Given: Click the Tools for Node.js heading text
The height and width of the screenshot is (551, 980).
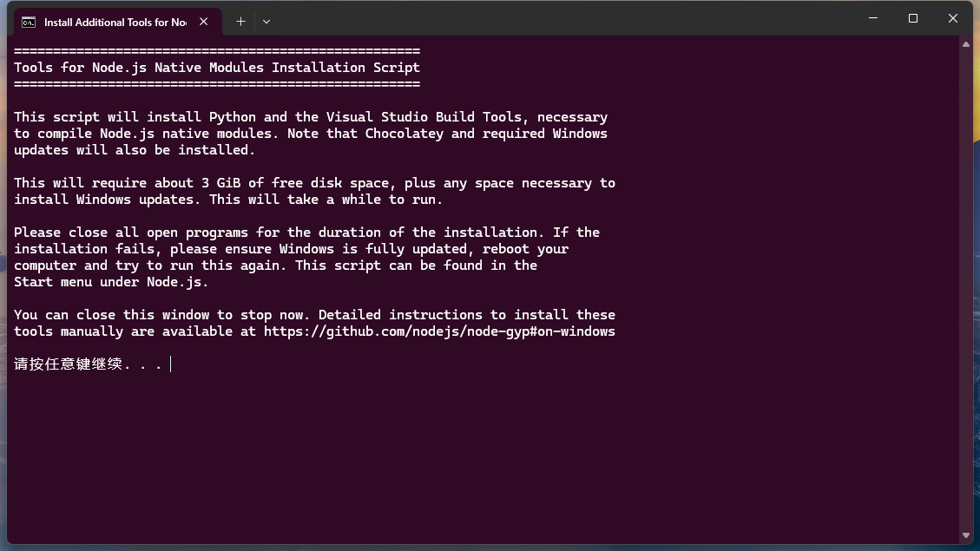Looking at the screenshot, I should pos(217,68).
